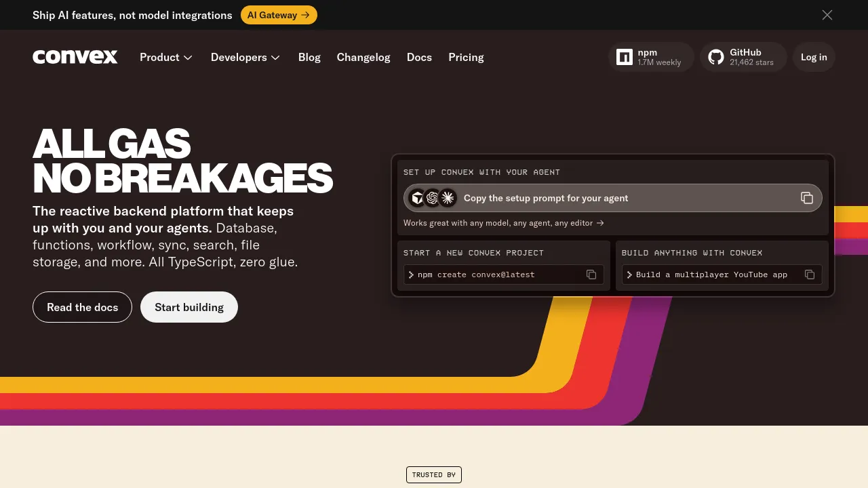Click the npm logo icon
The width and height of the screenshot is (868, 488).
pyautogui.click(x=624, y=57)
